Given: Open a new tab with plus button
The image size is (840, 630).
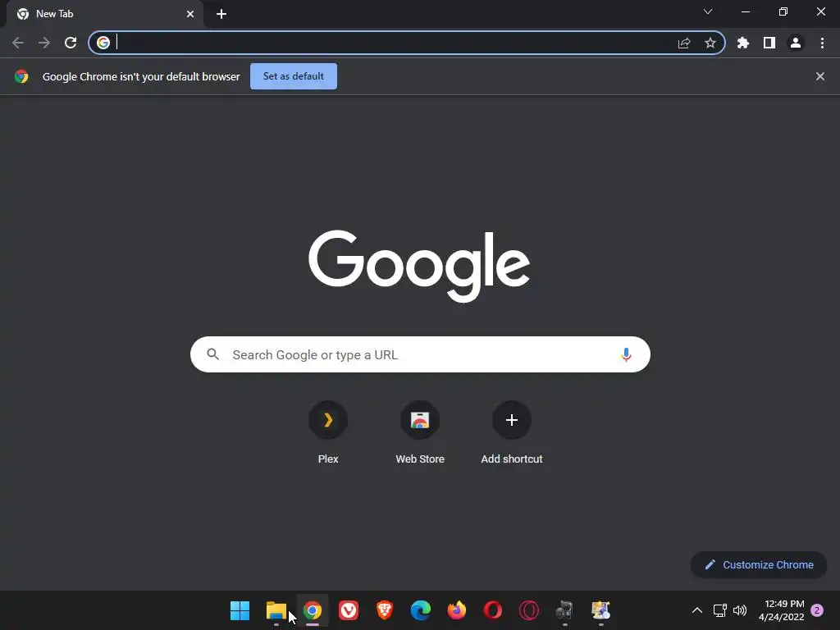Looking at the screenshot, I should pos(221,14).
